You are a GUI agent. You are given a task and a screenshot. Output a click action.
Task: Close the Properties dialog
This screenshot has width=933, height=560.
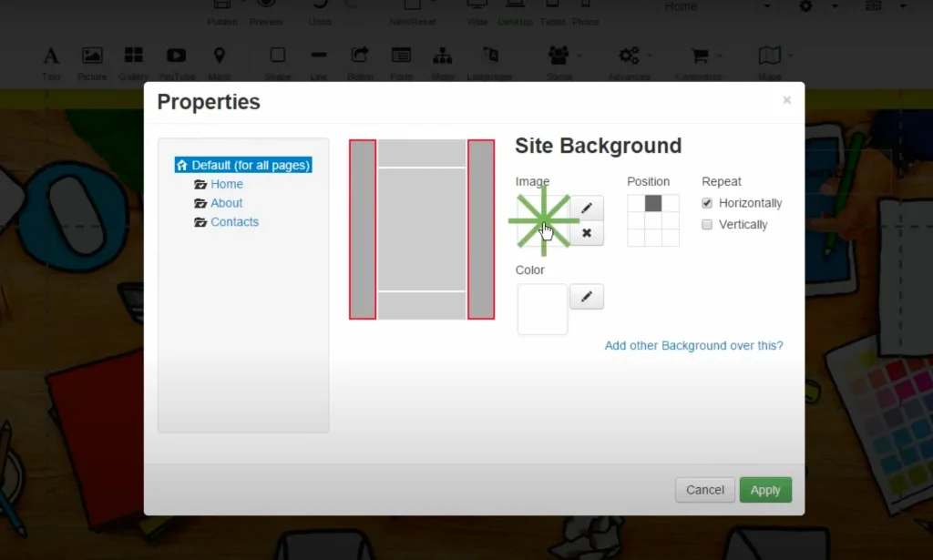(786, 100)
